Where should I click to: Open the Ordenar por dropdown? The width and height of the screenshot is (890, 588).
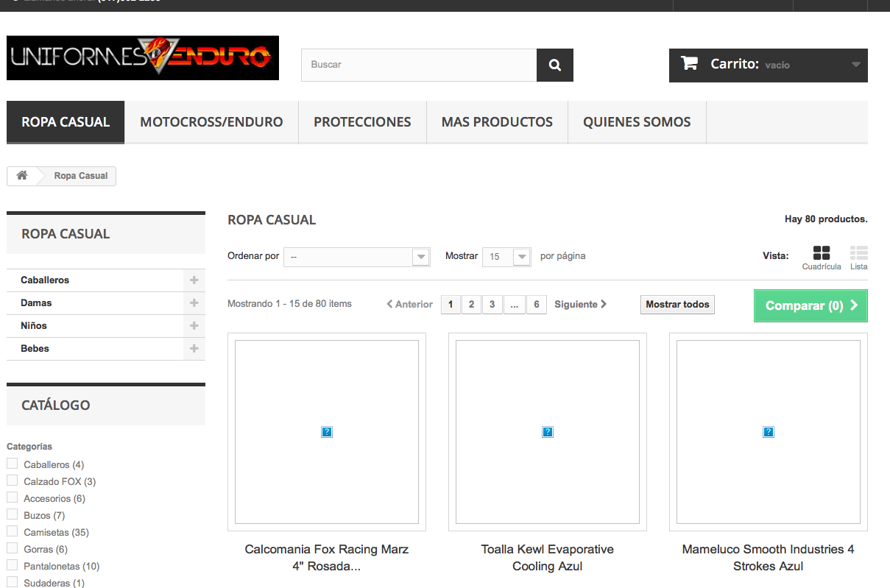(x=356, y=257)
